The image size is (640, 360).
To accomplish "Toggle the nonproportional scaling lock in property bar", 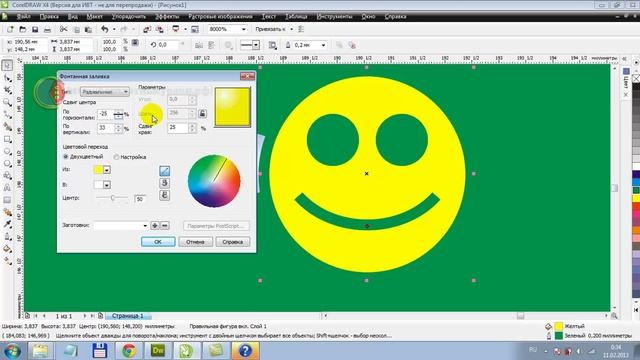I will tap(135, 43).
